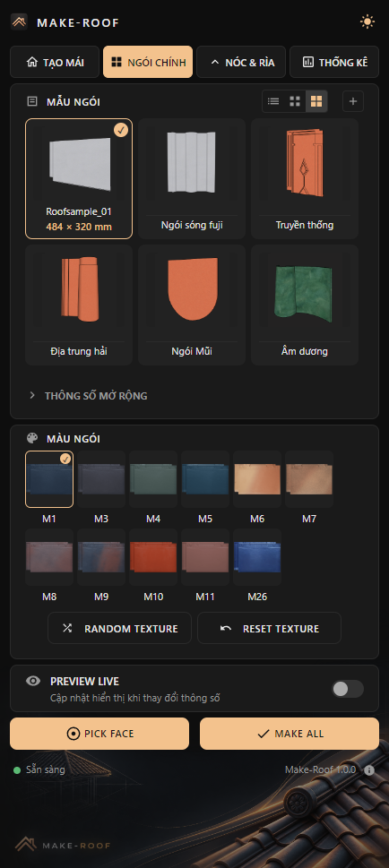
Task: Choose M8 tile color swatch
Action: [49, 557]
